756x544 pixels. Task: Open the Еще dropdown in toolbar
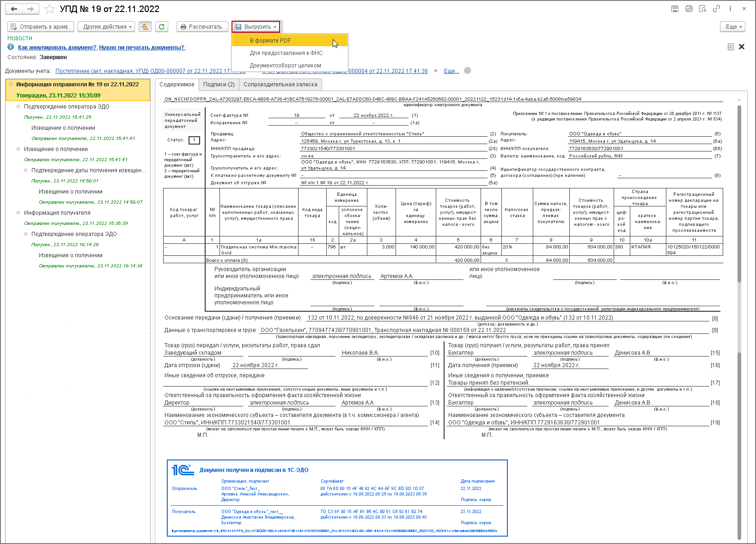pyautogui.click(x=733, y=27)
